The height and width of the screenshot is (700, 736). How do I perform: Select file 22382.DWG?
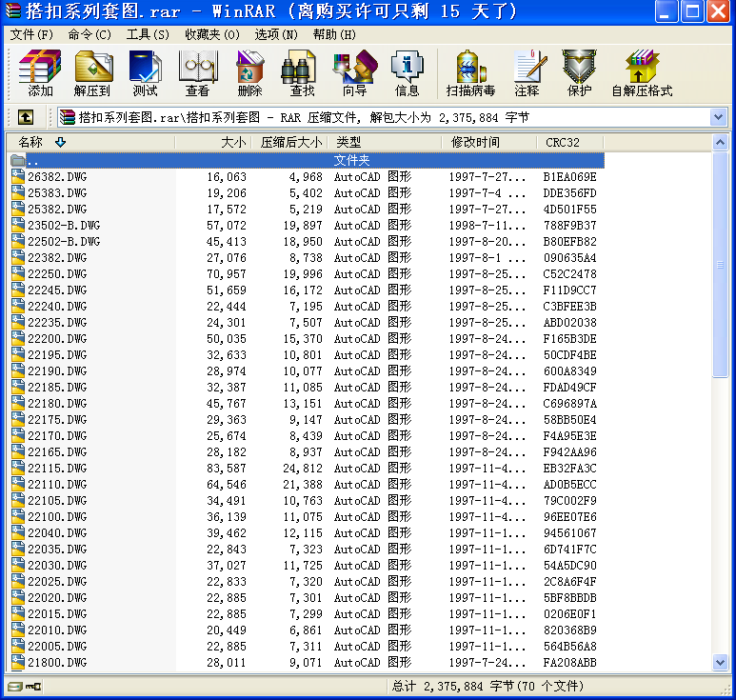tap(57, 258)
